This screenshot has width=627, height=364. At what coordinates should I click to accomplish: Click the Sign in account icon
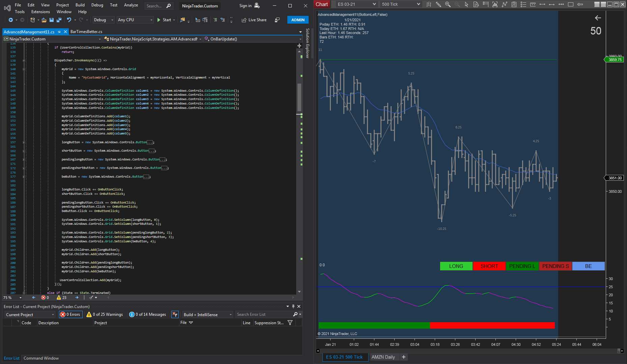coord(257,6)
